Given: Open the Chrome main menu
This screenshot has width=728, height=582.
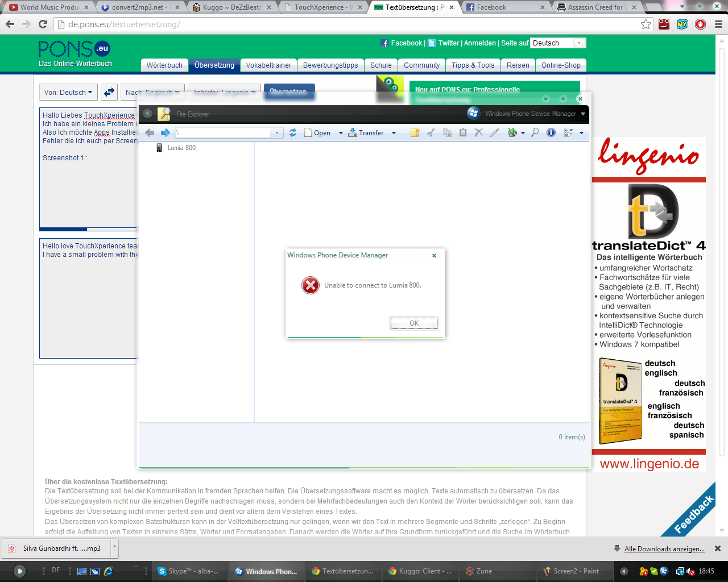Looking at the screenshot, I should pyautogui.click(x=718, y=24).
